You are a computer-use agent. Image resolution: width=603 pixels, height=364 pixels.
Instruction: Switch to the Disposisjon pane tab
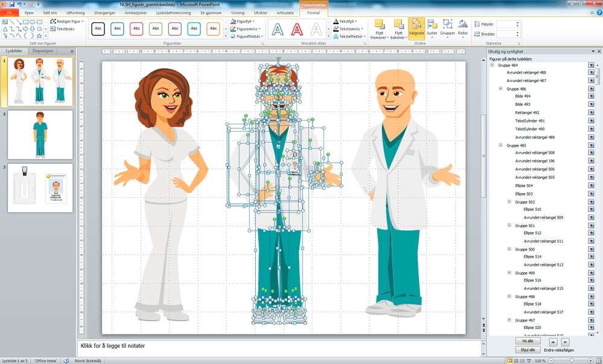point(43,51)
